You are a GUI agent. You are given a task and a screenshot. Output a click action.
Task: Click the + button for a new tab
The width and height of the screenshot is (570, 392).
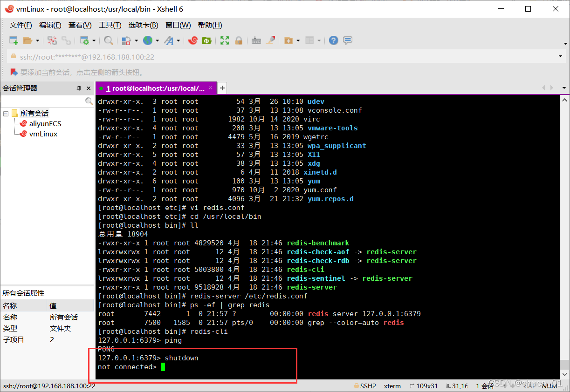point(221,88)
